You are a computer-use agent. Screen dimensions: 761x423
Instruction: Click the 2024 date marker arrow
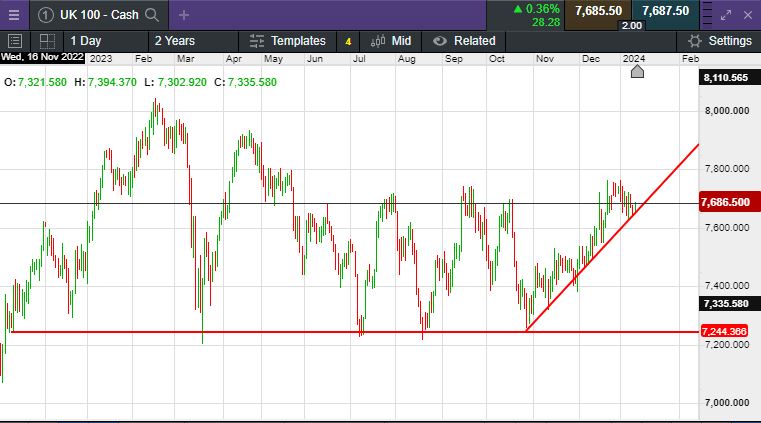[636, 72]
